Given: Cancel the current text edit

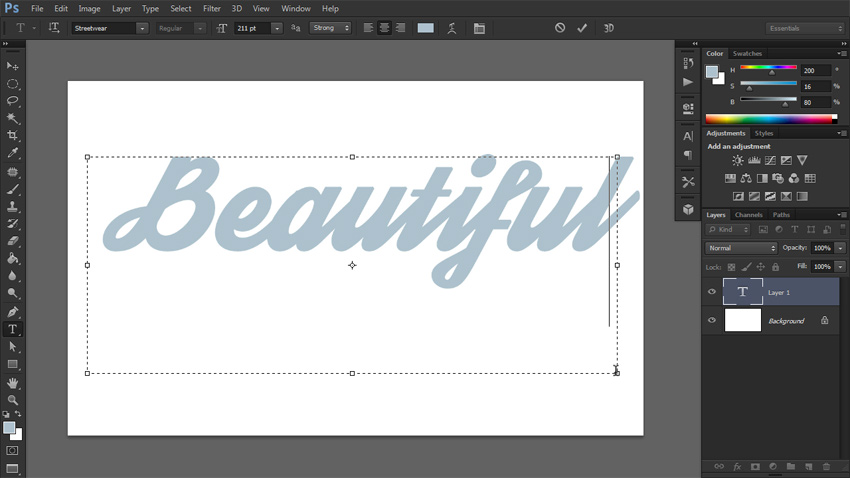Looking at the screenshot, I should 560,28.
